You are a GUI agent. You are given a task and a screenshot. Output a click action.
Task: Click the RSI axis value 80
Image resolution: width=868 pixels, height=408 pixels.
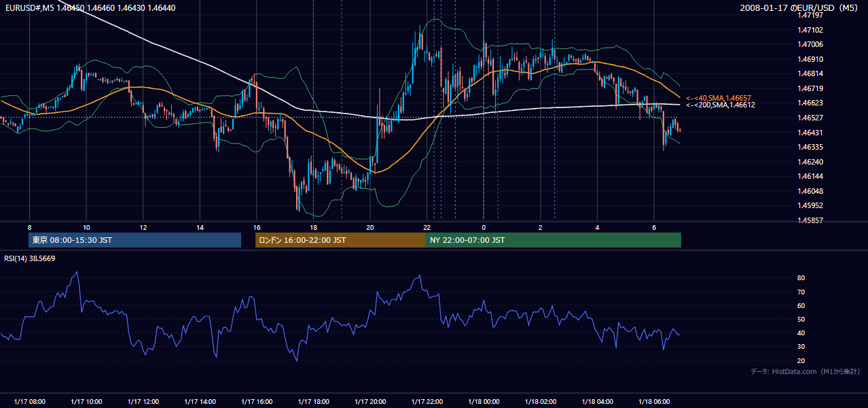coord(801,278)
